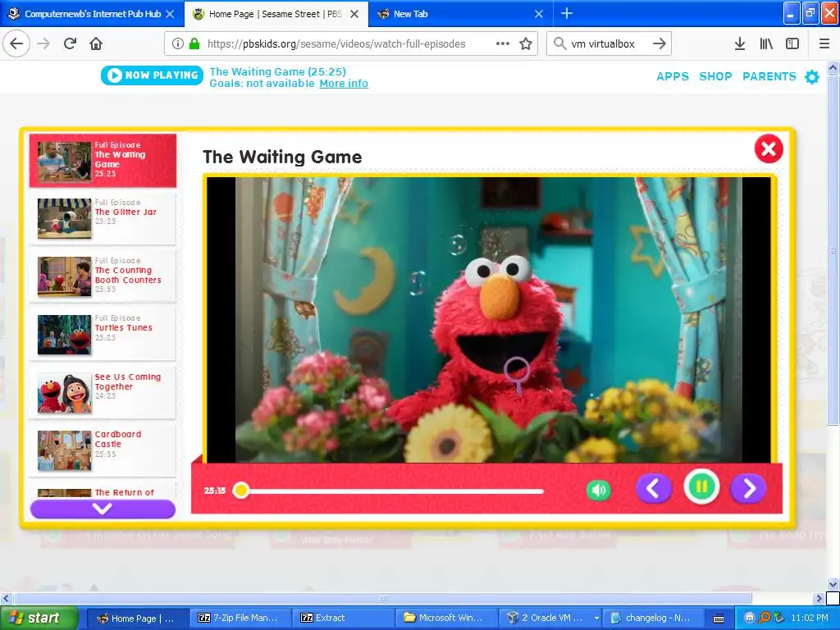Click the horizontal scrollbar right arrow

click(x=819, y=598)
